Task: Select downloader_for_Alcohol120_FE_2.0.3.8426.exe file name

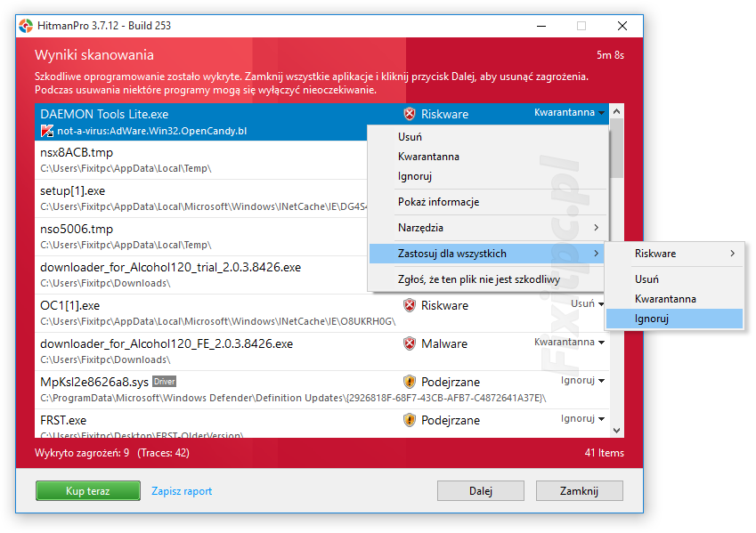Action: point(167,343)
